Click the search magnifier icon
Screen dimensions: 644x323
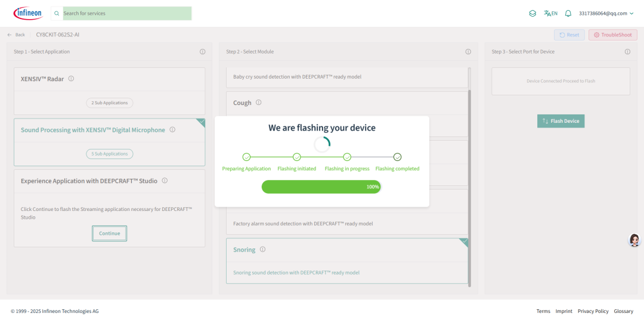point(57,14)
